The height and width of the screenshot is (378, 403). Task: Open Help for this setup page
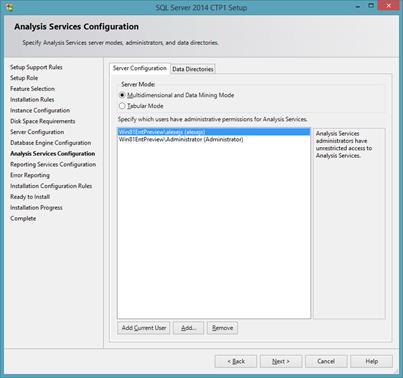coord(371,361)
